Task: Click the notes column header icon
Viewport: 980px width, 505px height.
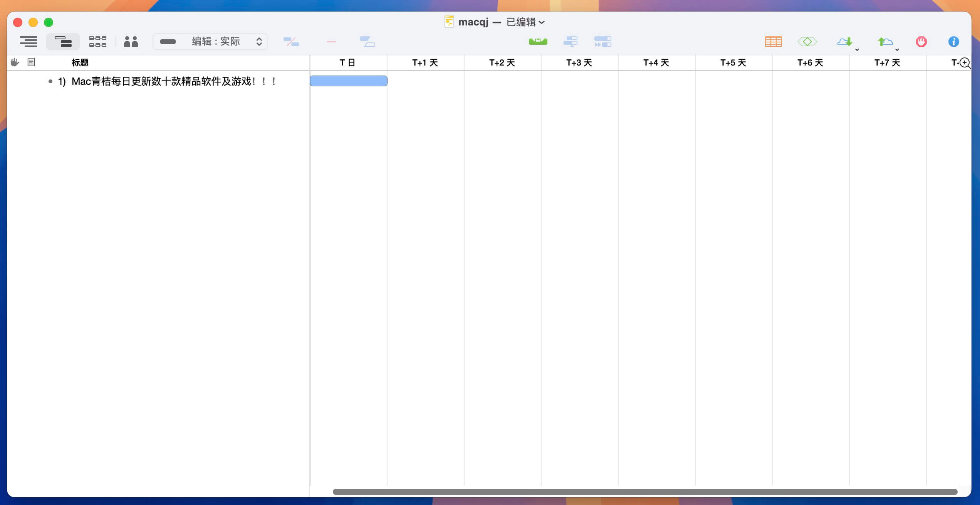Action: click(x=31, y=62)
